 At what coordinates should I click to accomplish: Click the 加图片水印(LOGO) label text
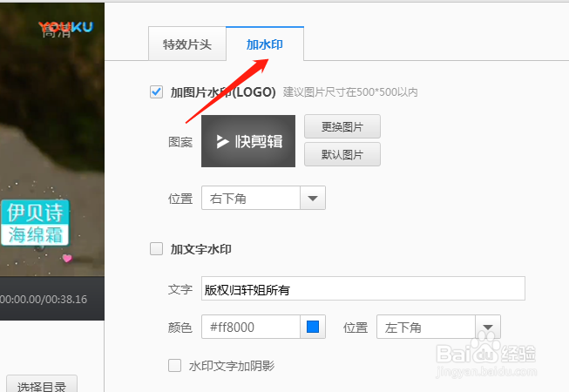coord(223,92)
